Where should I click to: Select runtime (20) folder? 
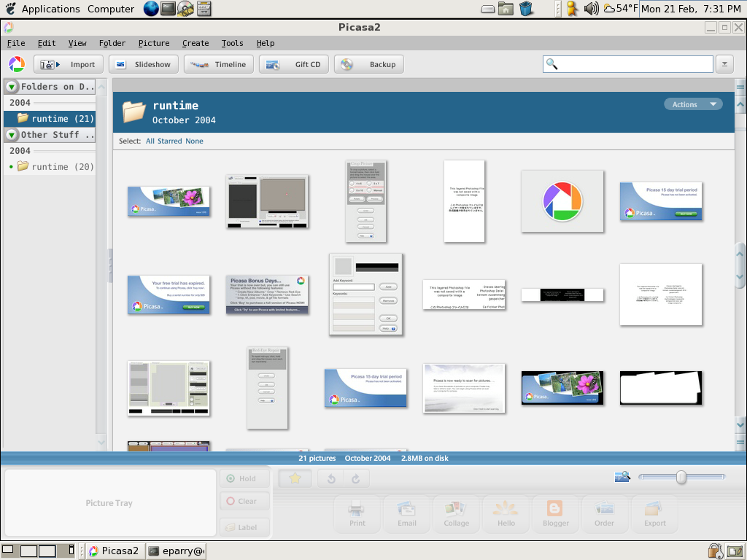point(50,167)
